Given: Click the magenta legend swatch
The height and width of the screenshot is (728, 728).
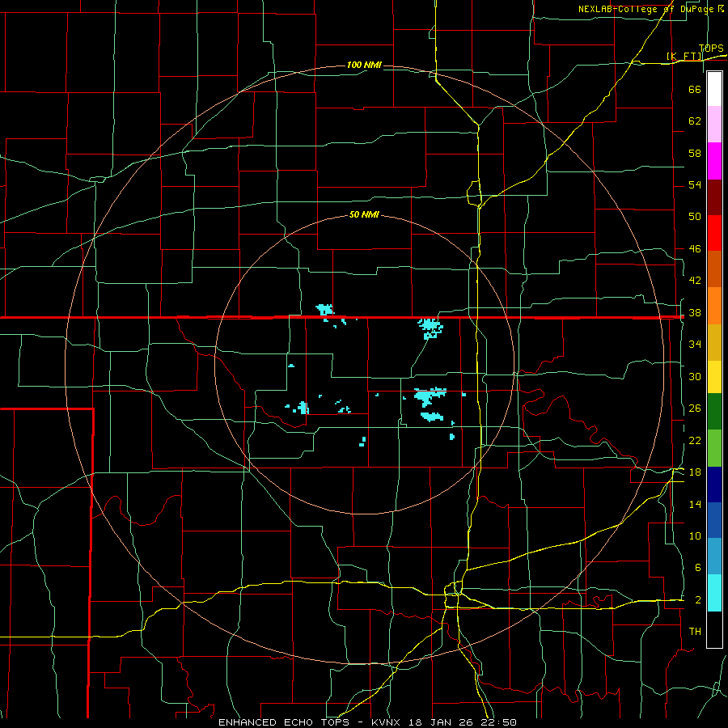Looking at the screenshot, I should click(714, 161).
